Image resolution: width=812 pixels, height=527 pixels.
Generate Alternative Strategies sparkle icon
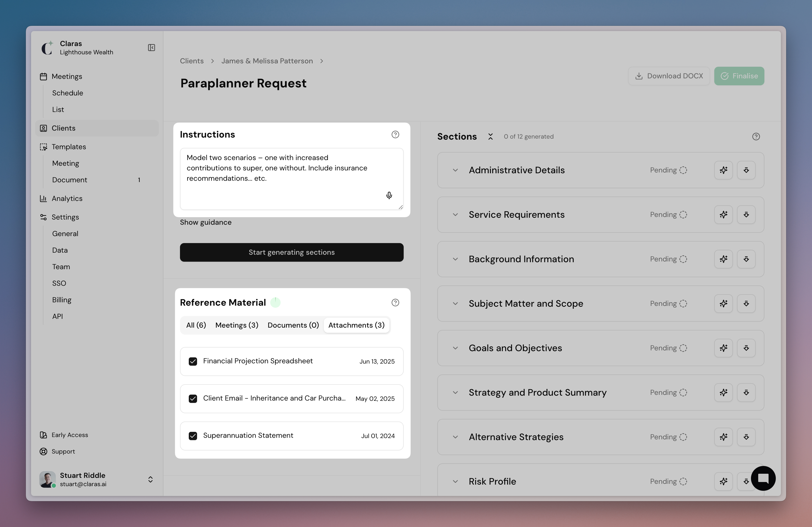point(723,437)
